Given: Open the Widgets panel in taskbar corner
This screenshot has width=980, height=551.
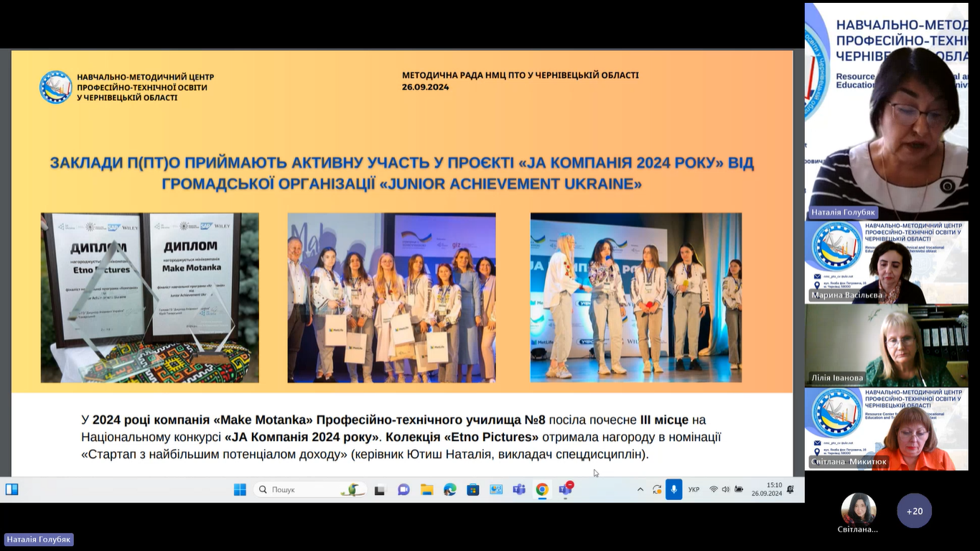Looking at the screenshot, I should click(x=12, y=490).
